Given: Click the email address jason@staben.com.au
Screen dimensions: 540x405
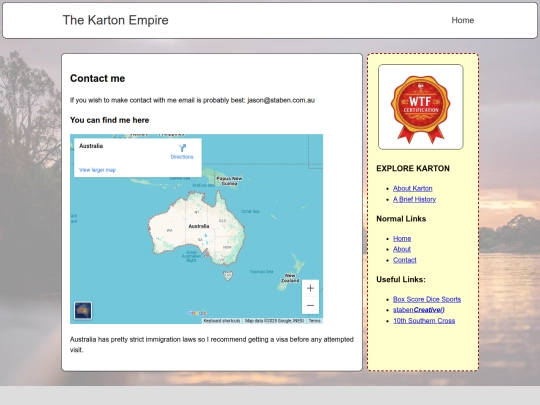Looking at the screenshot, I should coord(281,100).
